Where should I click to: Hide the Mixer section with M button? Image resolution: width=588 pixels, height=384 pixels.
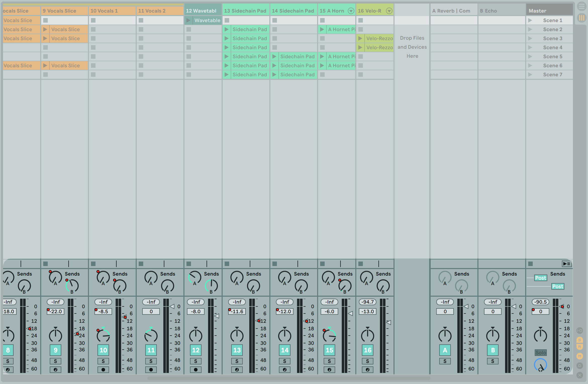(580, 356)
